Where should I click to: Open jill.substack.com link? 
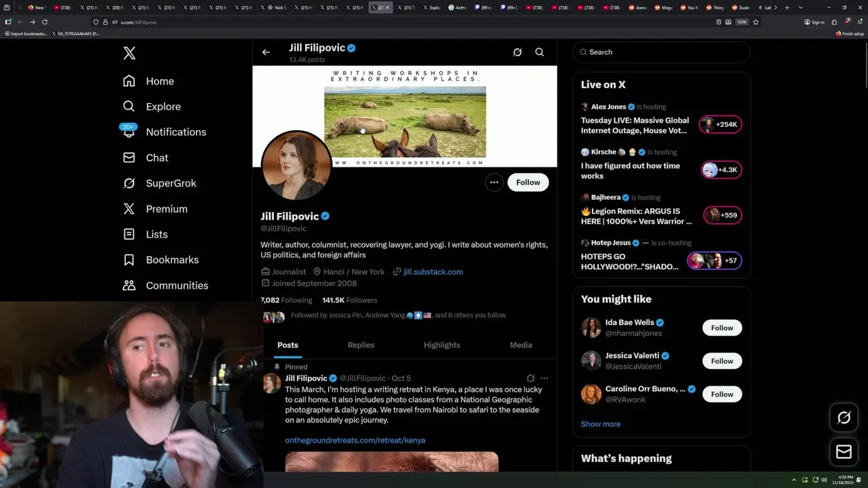(x=433, y=272)
